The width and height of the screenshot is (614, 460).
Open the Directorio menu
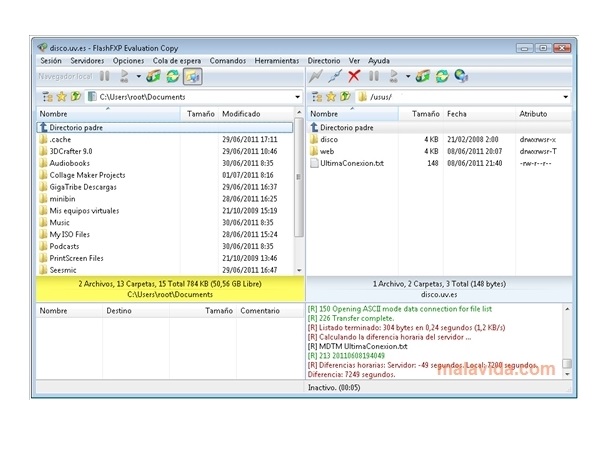pyautogui.click(x=324, y=61)
